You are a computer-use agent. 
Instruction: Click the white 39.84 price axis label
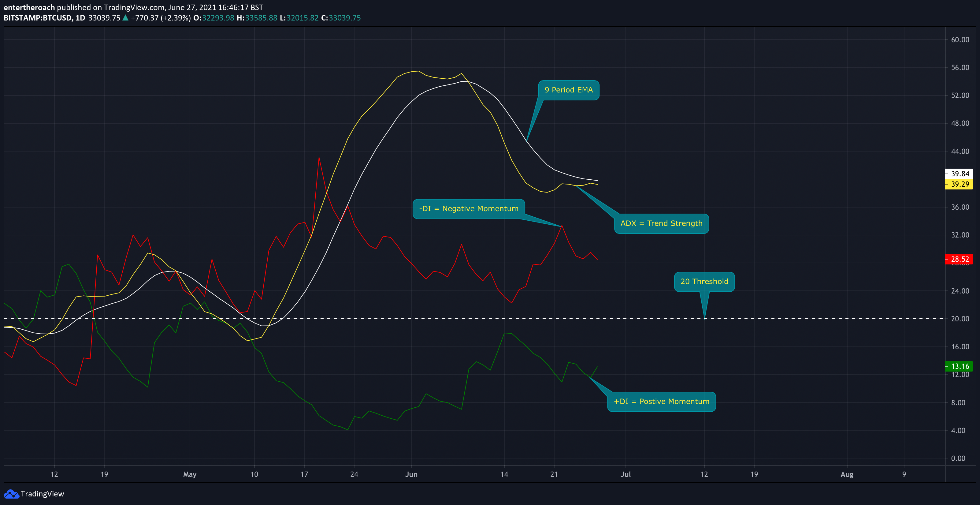point(959,174)
